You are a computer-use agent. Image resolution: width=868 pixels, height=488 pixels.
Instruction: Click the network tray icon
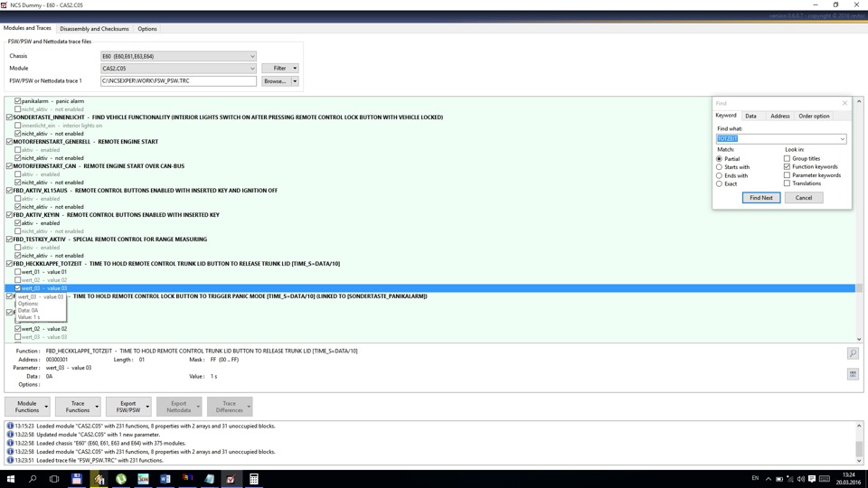tap(790, 479)
